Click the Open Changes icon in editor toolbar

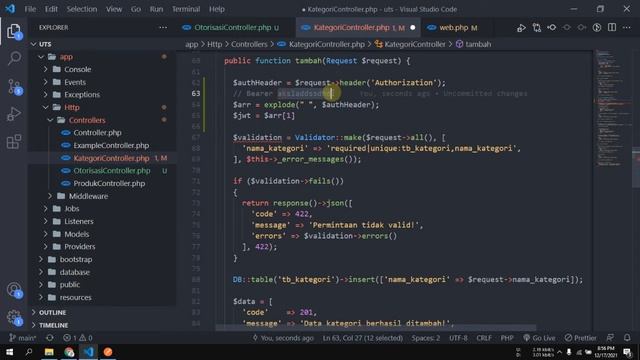pos(536,28)
